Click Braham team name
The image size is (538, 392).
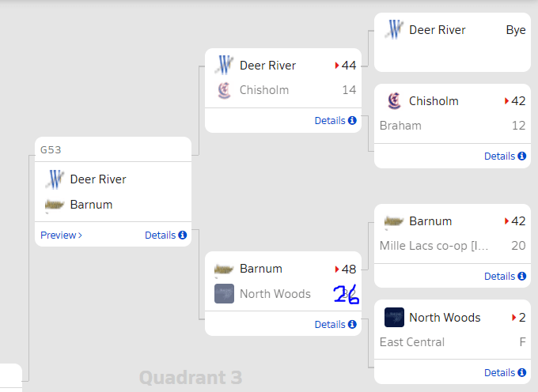(400, 126)
